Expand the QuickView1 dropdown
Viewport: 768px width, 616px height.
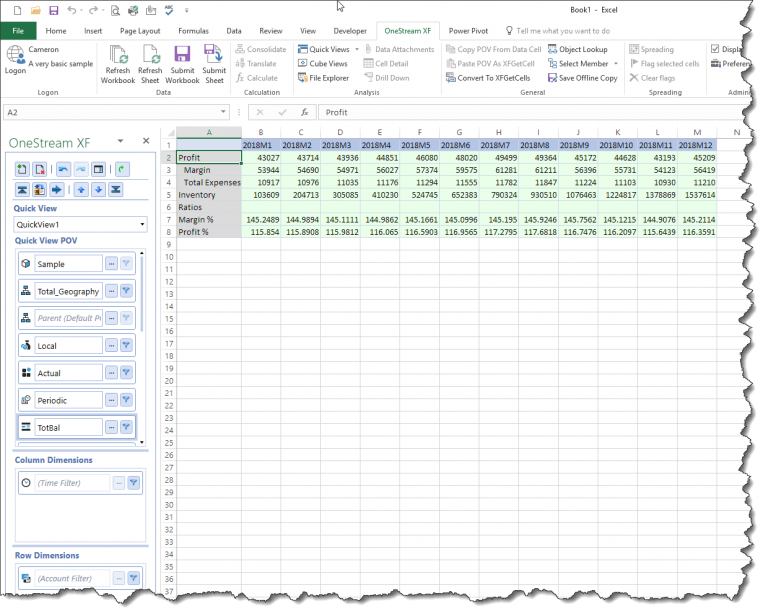pyautogui.click(x=142, y=224)
